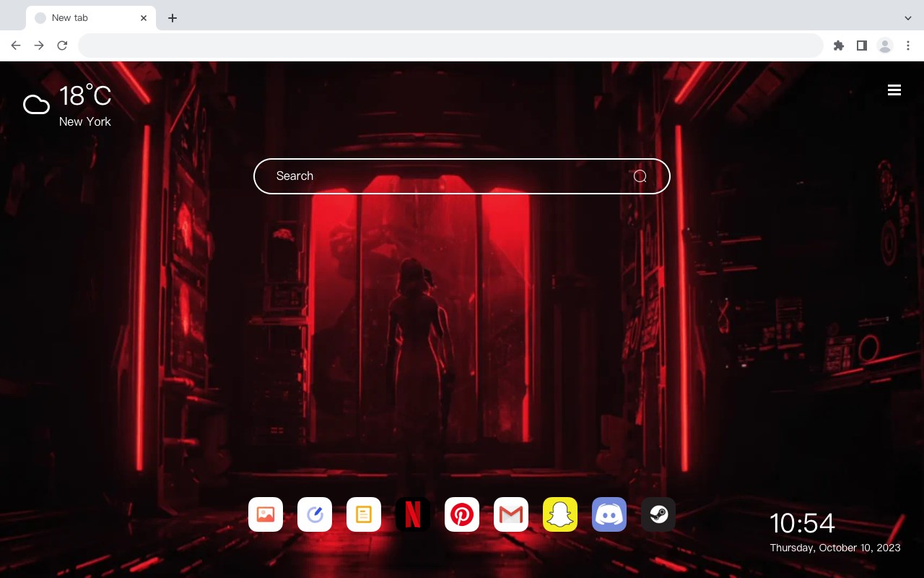This screenshot has width=924, height=578.
Task: Click the browser address bar
Action: pos(450,46)
